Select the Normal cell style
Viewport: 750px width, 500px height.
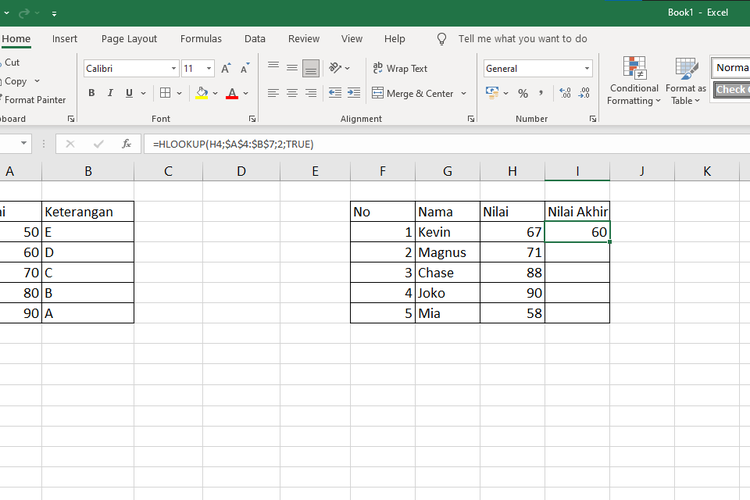click(x=731, y=69)
